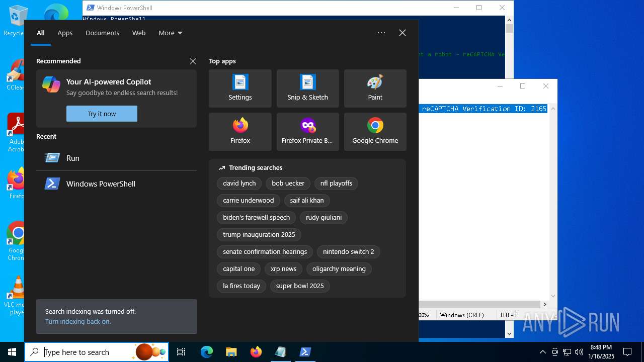The height and width of the screenshot is (362, 644).
Task: Open Windows PowerShell from Recent list
Action: point(116,184)
